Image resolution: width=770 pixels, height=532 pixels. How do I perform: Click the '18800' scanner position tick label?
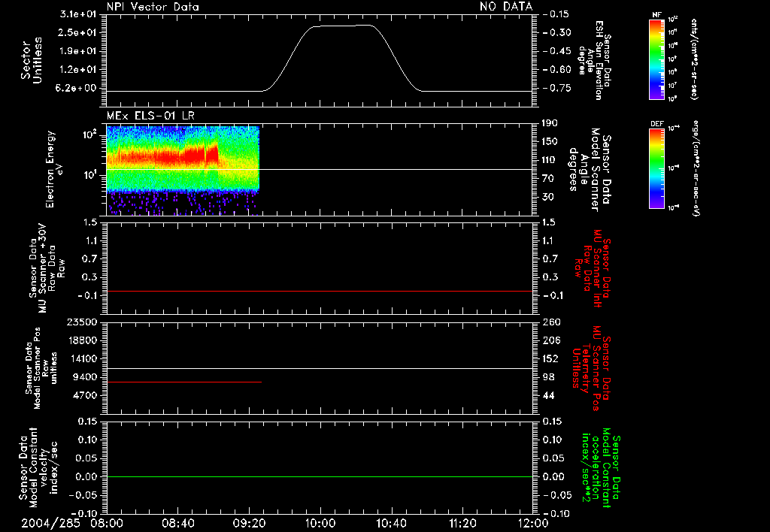pos(83,340)
